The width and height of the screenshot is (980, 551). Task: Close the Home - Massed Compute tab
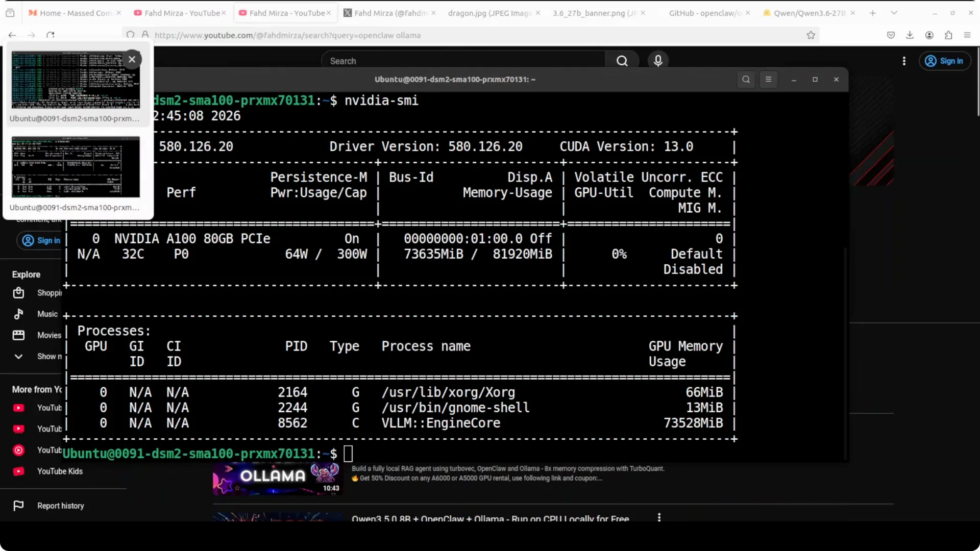click(119, 13)
